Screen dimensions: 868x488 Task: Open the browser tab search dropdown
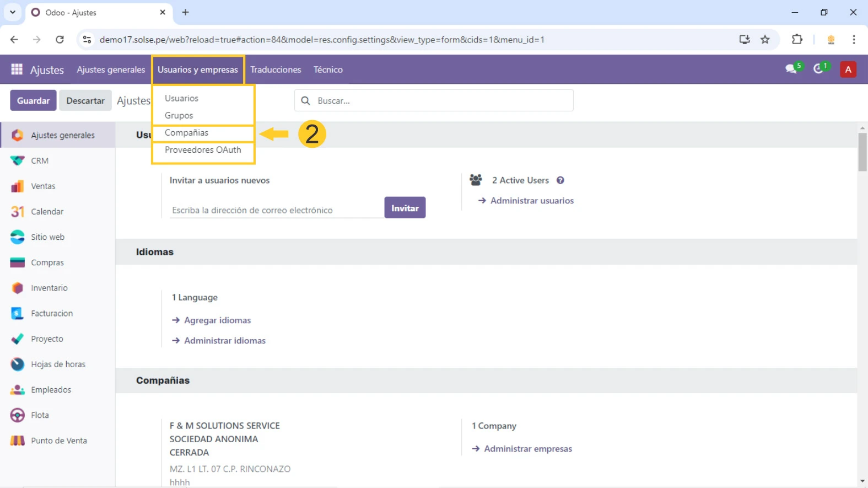click(x=12, y=12)
